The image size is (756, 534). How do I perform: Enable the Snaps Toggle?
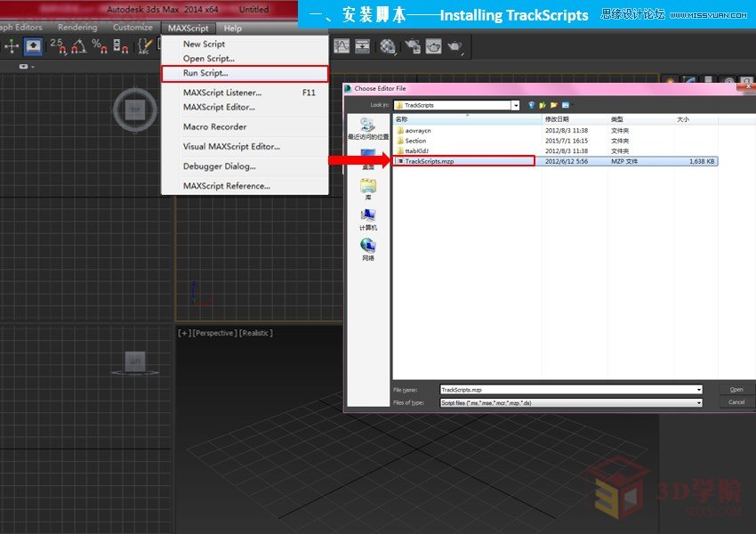(59, 47)
